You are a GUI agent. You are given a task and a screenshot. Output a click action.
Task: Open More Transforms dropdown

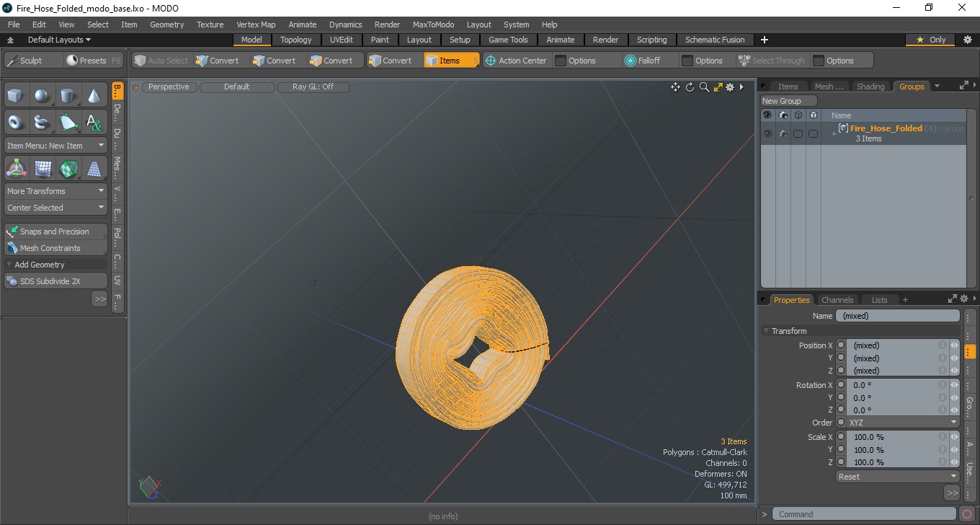click(55, 191)
